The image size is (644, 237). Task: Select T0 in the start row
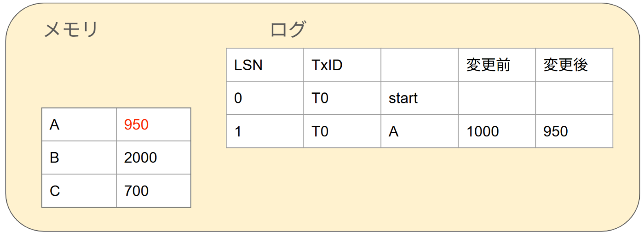pyautogui.click(x=320, y=98)
